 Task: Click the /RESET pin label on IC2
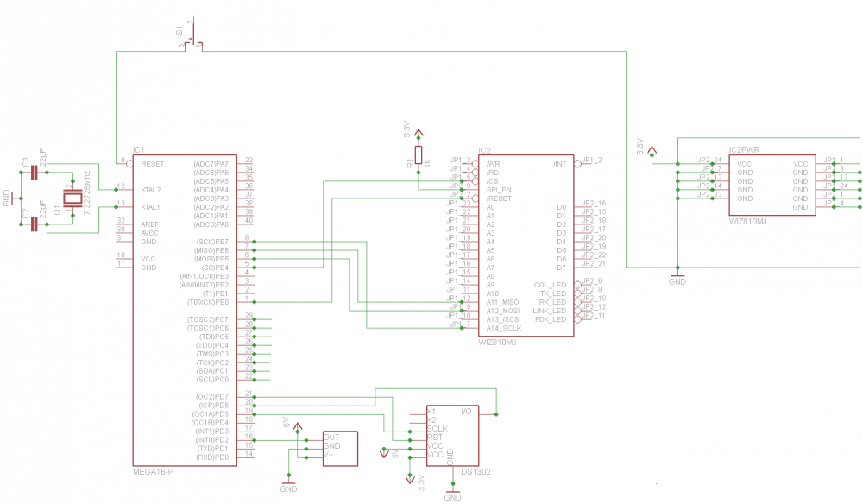coord(499,198)
